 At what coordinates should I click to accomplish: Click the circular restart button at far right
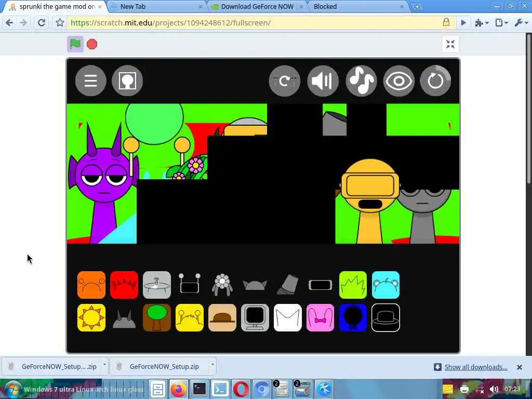tap(435, 81)
